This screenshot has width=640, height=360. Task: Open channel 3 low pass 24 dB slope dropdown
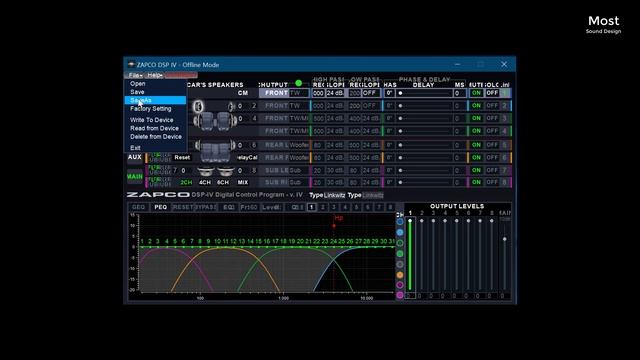[x=371, y=118]
